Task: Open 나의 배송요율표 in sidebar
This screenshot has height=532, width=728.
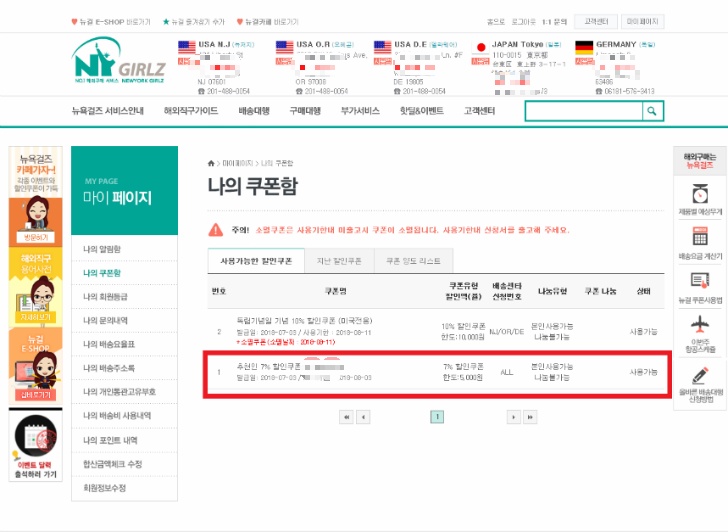Action: tap(124, 344)
